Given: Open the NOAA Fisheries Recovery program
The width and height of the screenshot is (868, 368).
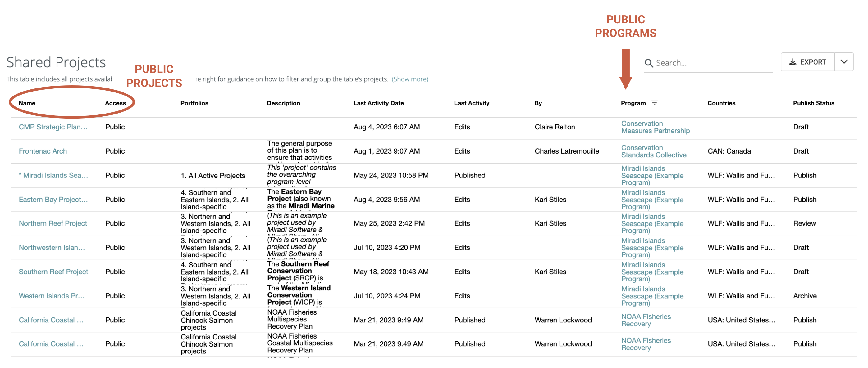Looking at the screenshot, I should pyautogui.click(x=646, y=320).
